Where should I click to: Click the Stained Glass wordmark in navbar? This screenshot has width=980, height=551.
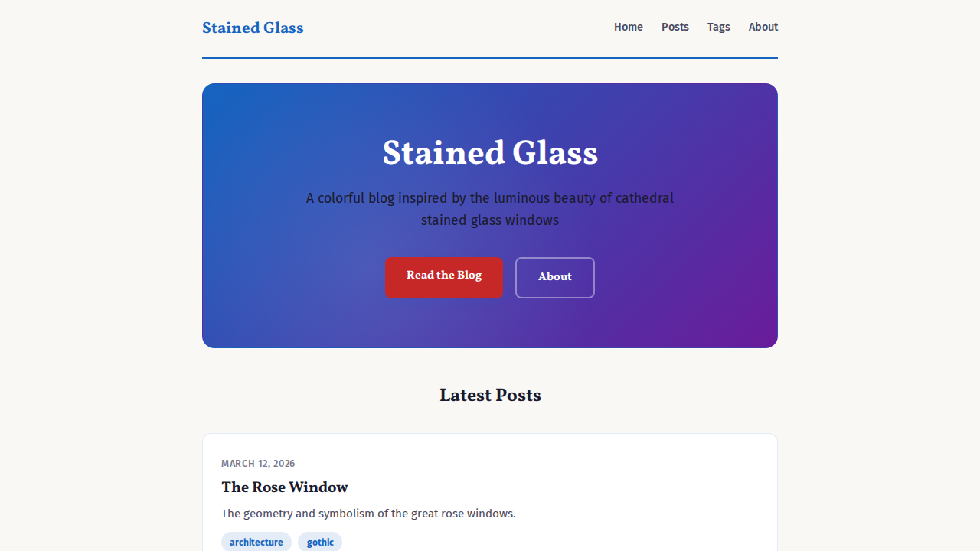tap(253, 28)
